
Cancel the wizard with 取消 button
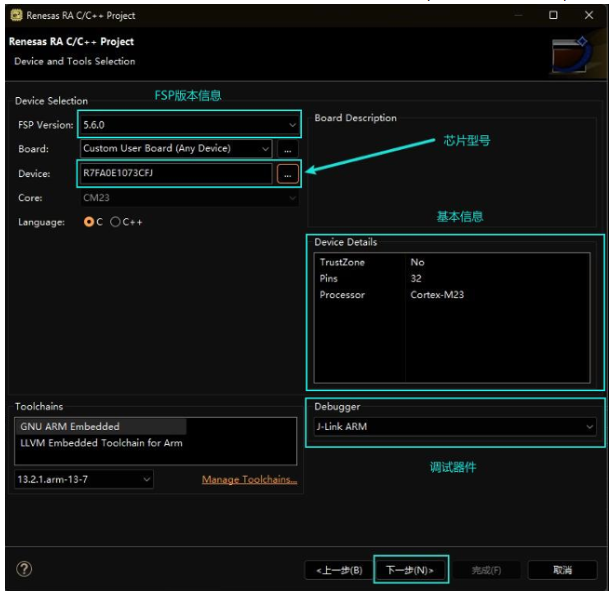pos(562,570)
